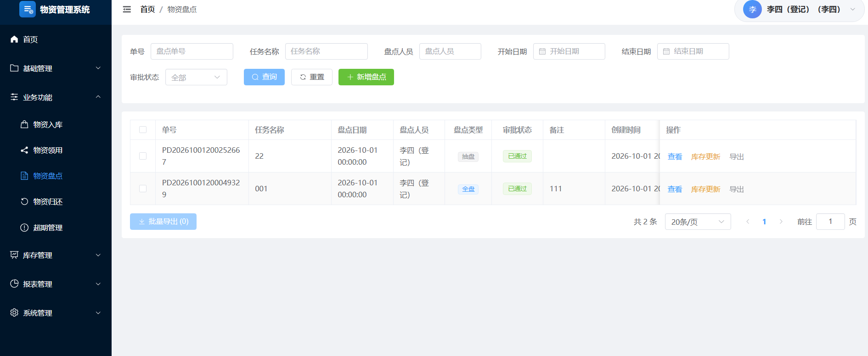Click 查看 link for task 22

675,156
